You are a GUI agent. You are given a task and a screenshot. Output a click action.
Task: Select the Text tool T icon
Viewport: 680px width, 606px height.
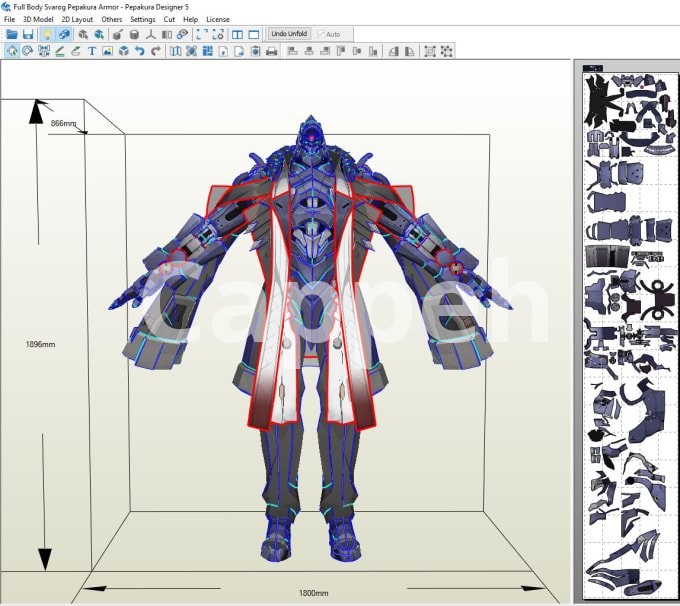92,51
